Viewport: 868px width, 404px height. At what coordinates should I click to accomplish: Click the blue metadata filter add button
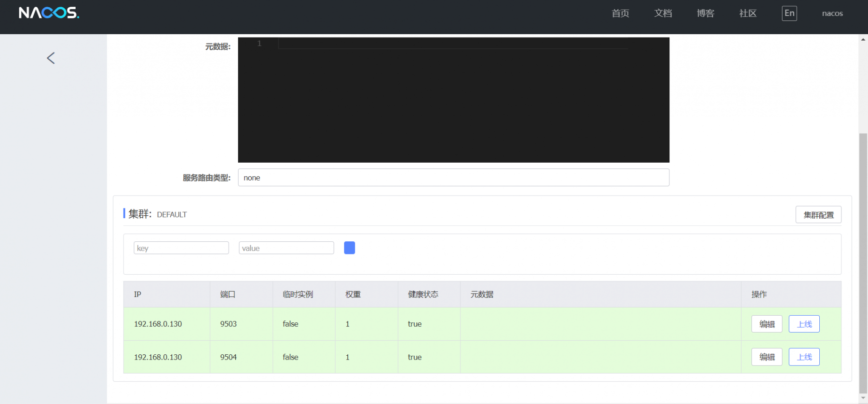349,248
